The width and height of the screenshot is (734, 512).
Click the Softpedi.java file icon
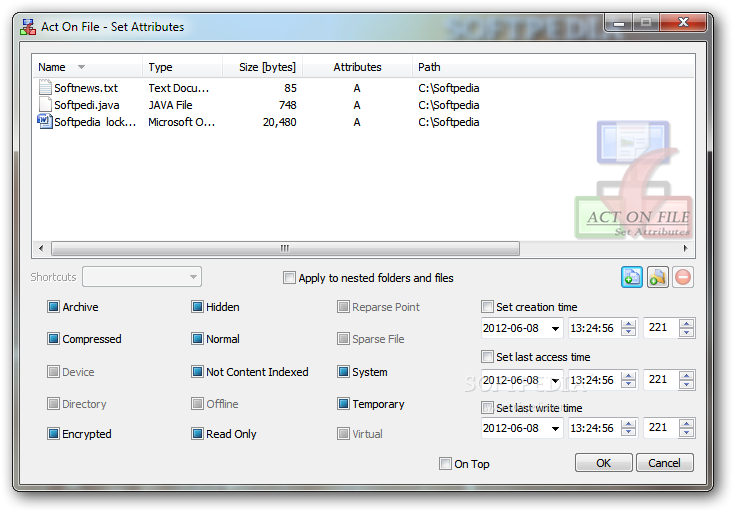(x=45, y=104)
